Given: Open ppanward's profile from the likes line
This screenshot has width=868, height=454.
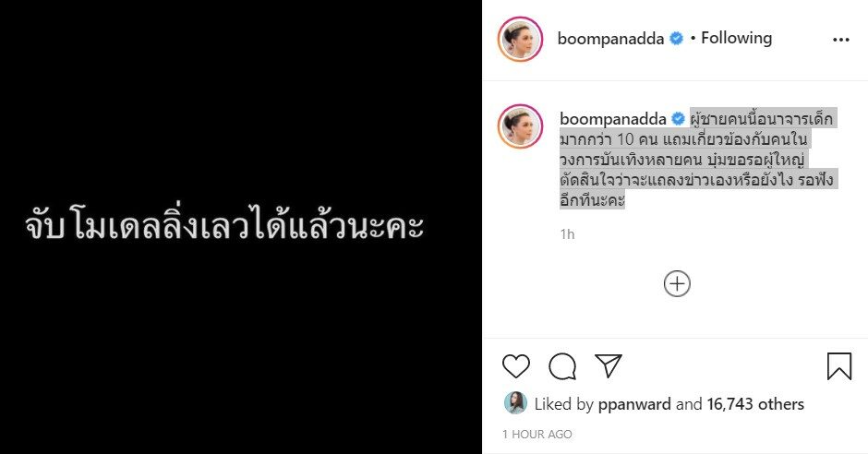Looking at the screenshot, I should click(634, 404).
